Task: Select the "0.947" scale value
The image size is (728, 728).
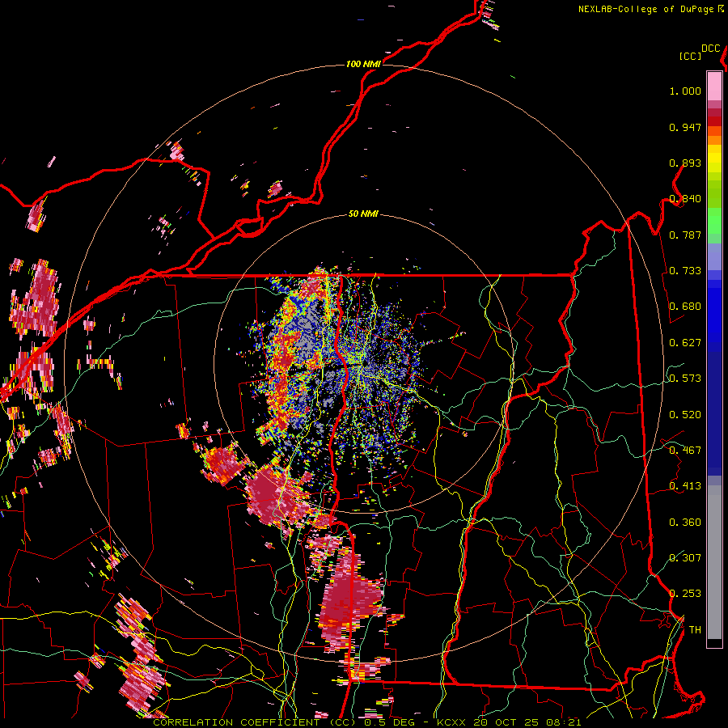Action: [685, 127]
